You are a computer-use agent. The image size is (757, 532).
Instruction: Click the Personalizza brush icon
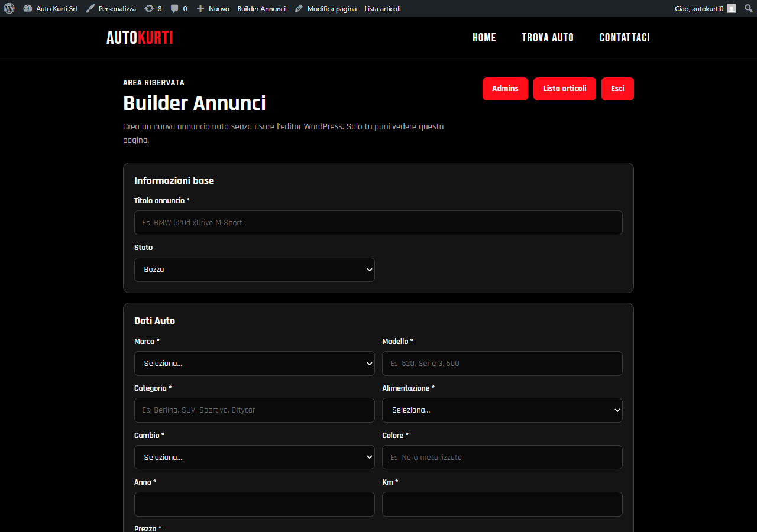point(90,8)
